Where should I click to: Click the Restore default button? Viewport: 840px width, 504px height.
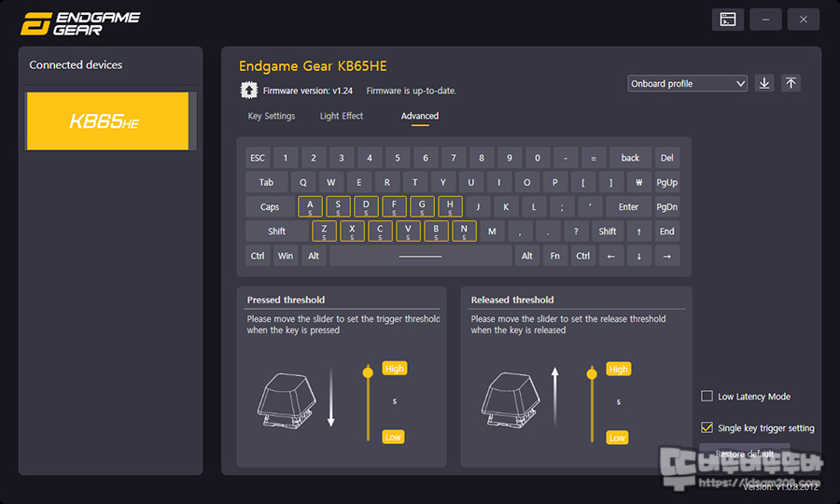pyautogui.click(x=745, y=454)
